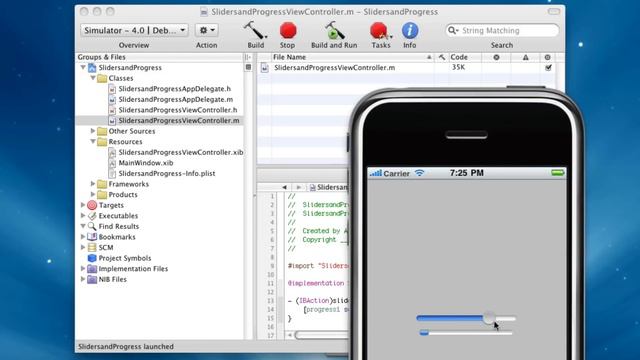Viewport: 640px width, 360px height.
Task: Click the Project Symbols cube icon
Action: tap(92, 258)
